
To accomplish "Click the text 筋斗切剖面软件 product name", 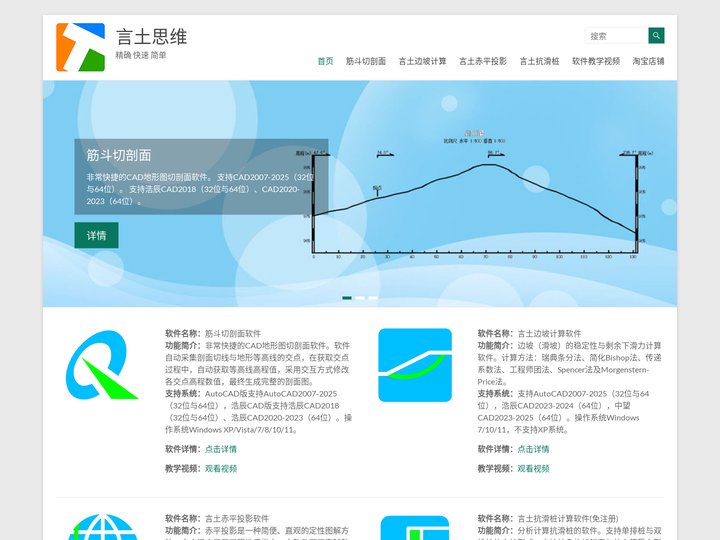I will click(233, 333).
